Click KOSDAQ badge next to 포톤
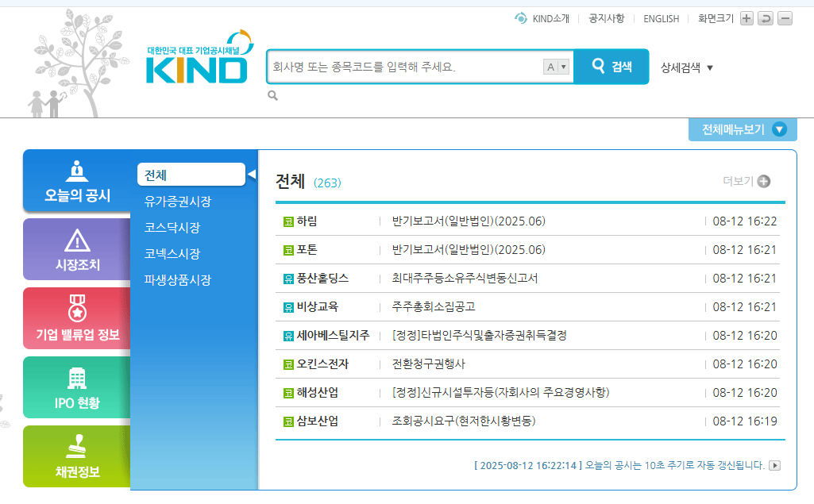Viewport: 814px width, 504px height. (x=288, y=250)
